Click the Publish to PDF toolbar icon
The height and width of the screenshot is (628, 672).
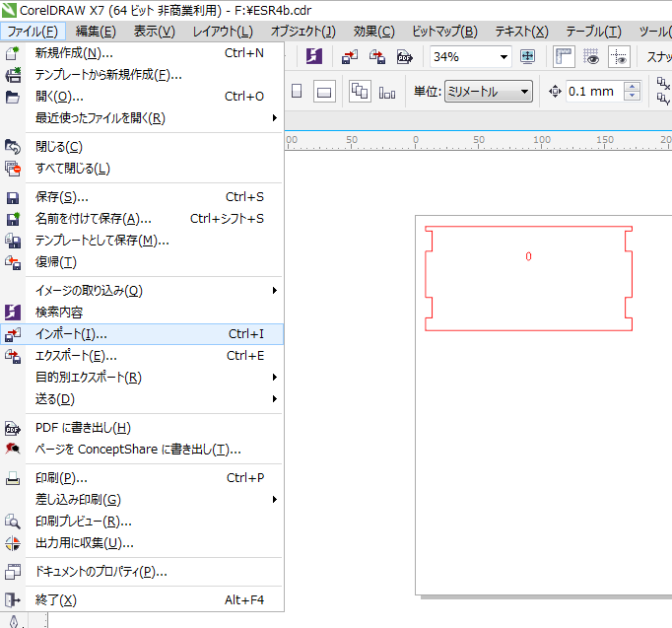(404, 56)
